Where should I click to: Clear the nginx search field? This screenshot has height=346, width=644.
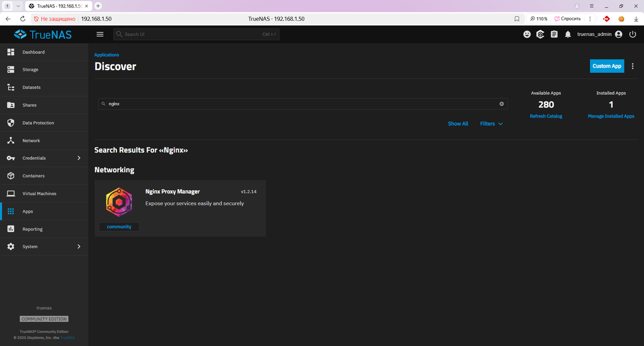(502, 104)
